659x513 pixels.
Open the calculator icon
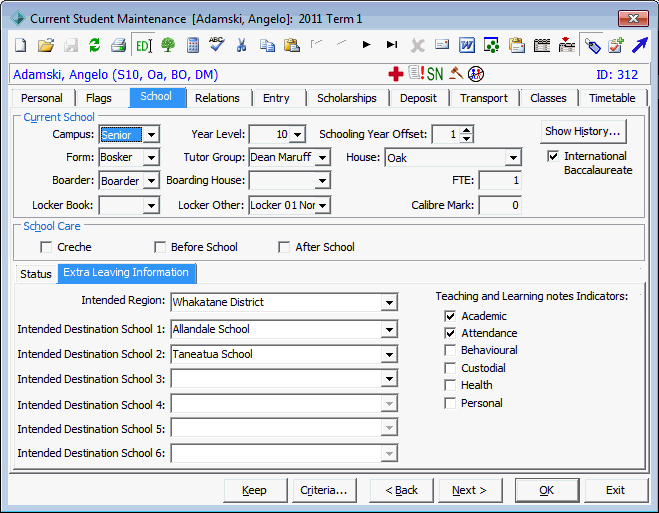[x=193, y=45]
